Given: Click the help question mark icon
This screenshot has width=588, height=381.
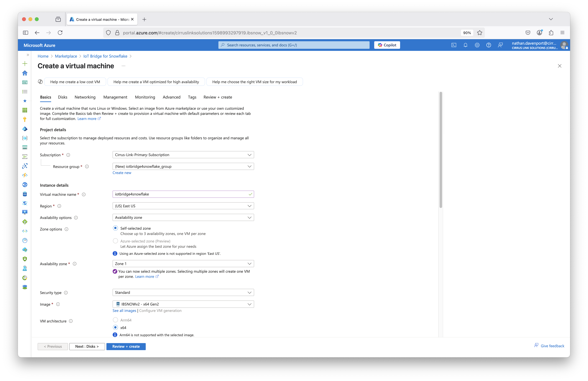Looking at the screenshot, I should [x=488, y=45].
